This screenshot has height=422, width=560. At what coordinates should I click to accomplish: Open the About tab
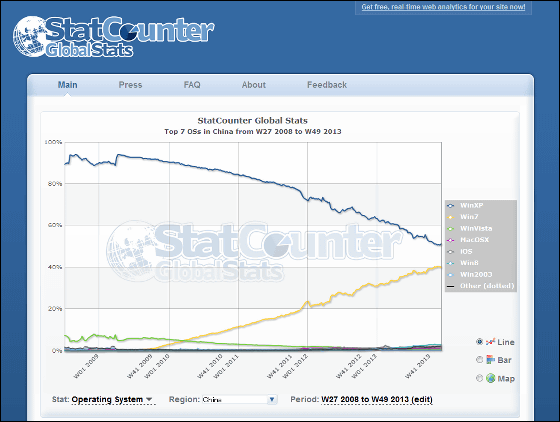click(254, 85)
